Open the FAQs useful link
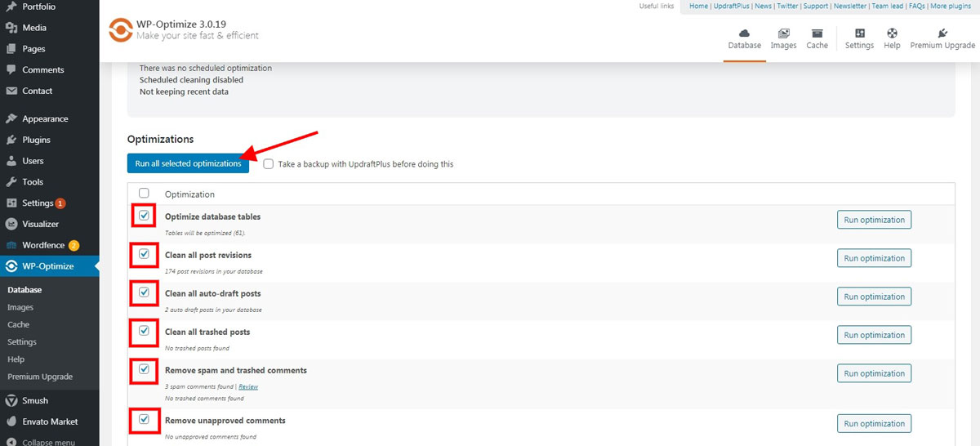The height and width of the screenshot is (446, 980). click(917, 6)
